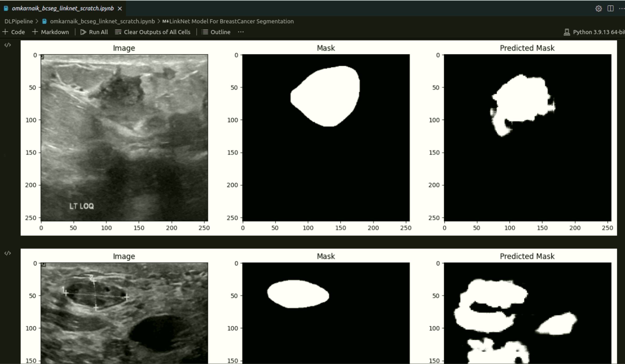This screenshot has width=625, height=364.
Task: Switch to omkarnaik_bcseg_linknet_scratch.ipynb tab
Action: point(63,9)
